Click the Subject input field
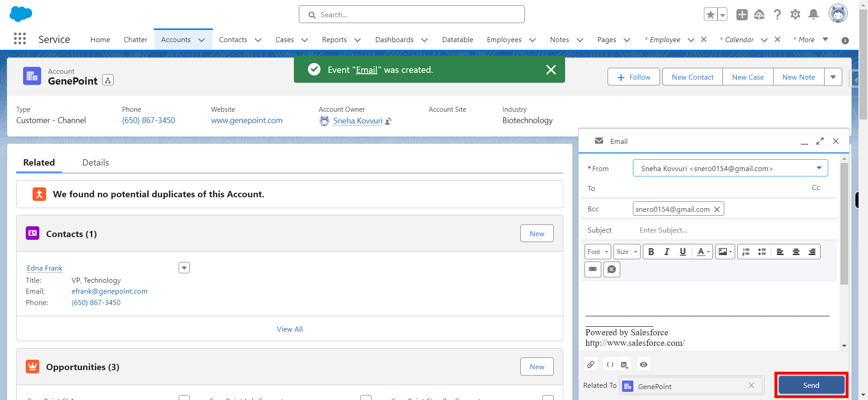The image size is (868, 400). click(735, 230)
